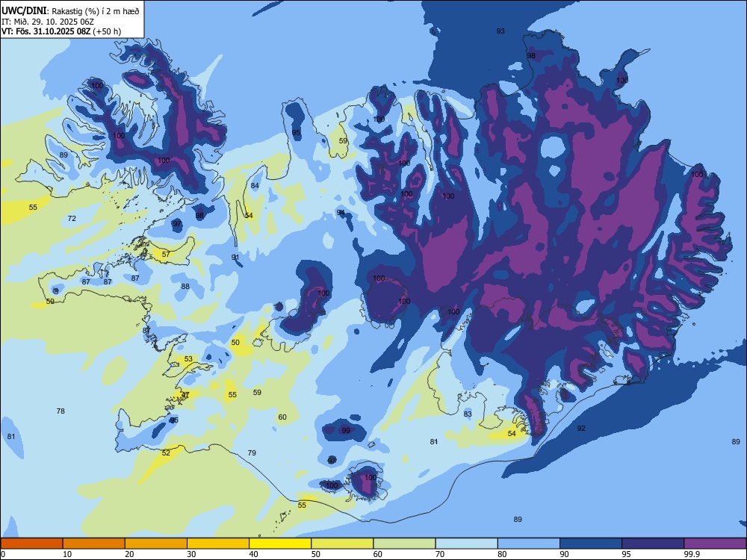
Task: Click the '57' value in the yellow area
Action: click(x=166, y=255)
